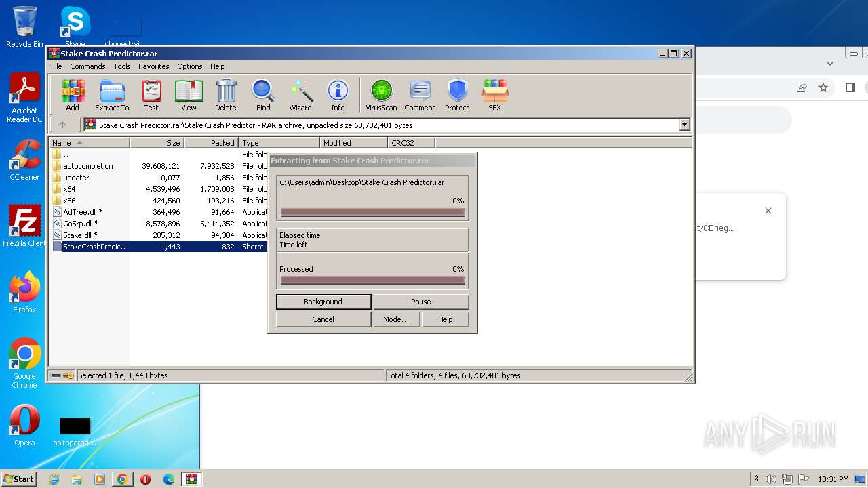
Task: Open the Help menu in WinRAR
Action: click(x=217, y=66)
